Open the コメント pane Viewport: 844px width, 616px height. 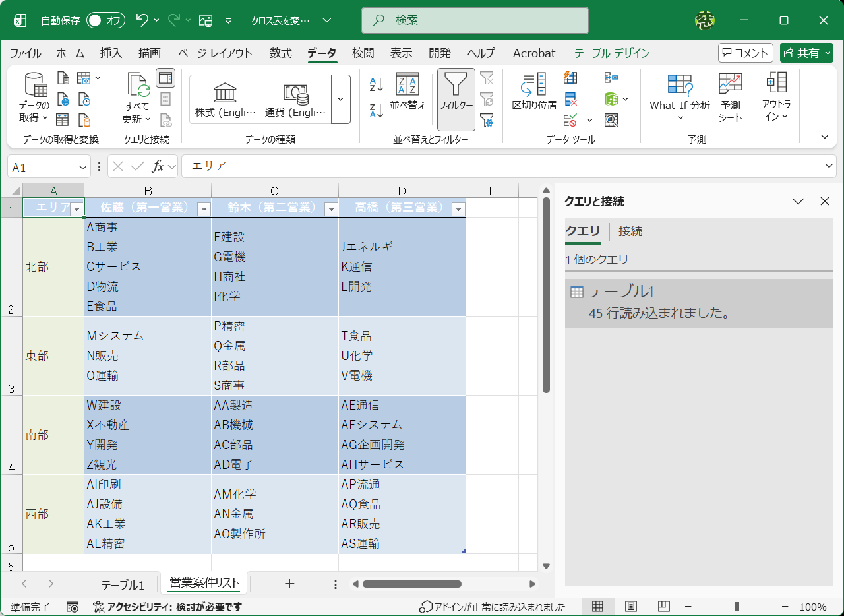tap(744, 53)
